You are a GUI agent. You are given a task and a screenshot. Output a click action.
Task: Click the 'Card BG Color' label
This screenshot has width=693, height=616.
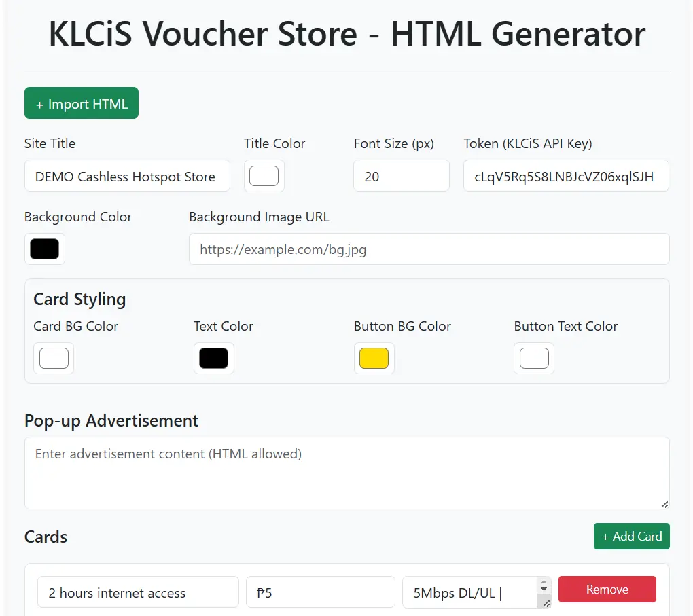76,326
